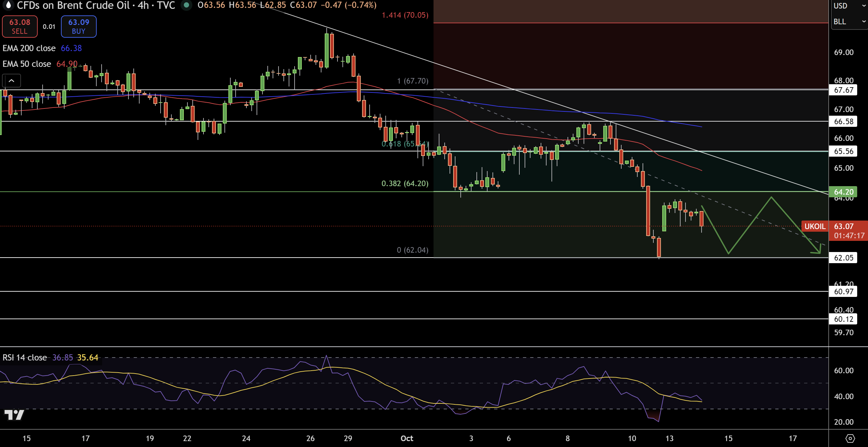Click the 66.58 price level label
This screenshot has height=447, width=868.
click(x=843, y=121)
